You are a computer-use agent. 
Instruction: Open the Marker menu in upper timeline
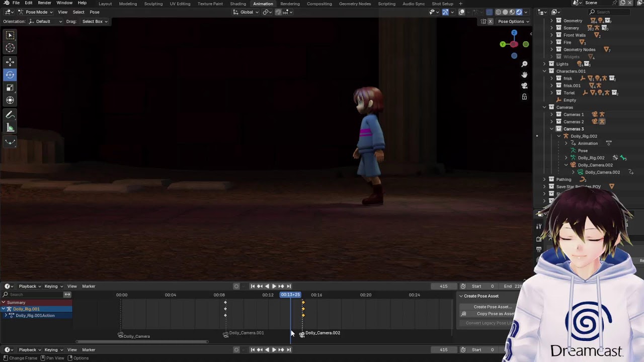[89, 286]
